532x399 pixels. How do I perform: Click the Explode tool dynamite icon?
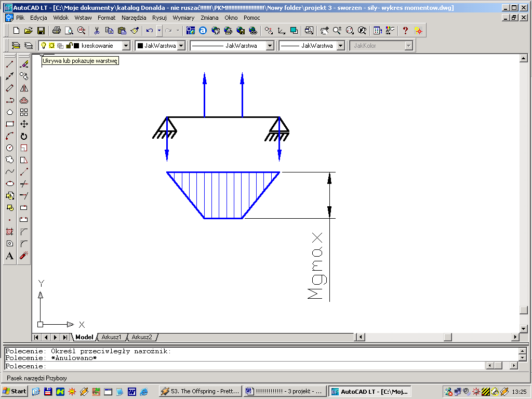click(24, 256)
